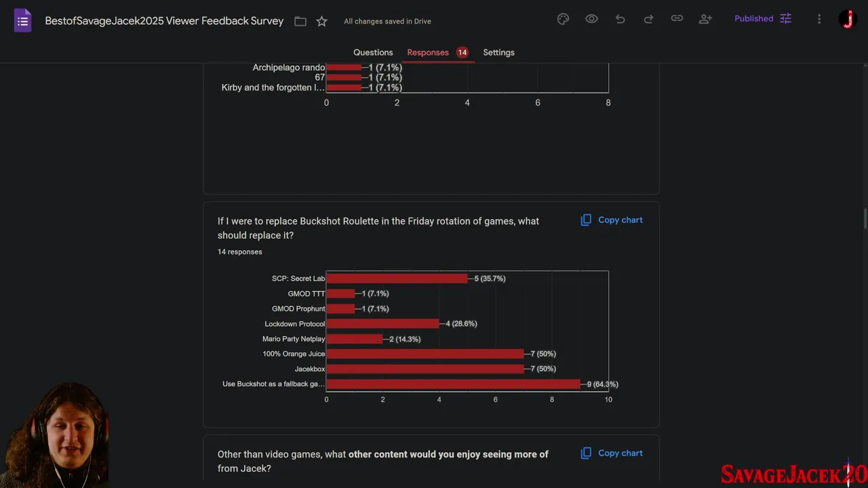
Task: Open the Google Forms home icon
Action: tap(22, 20)
